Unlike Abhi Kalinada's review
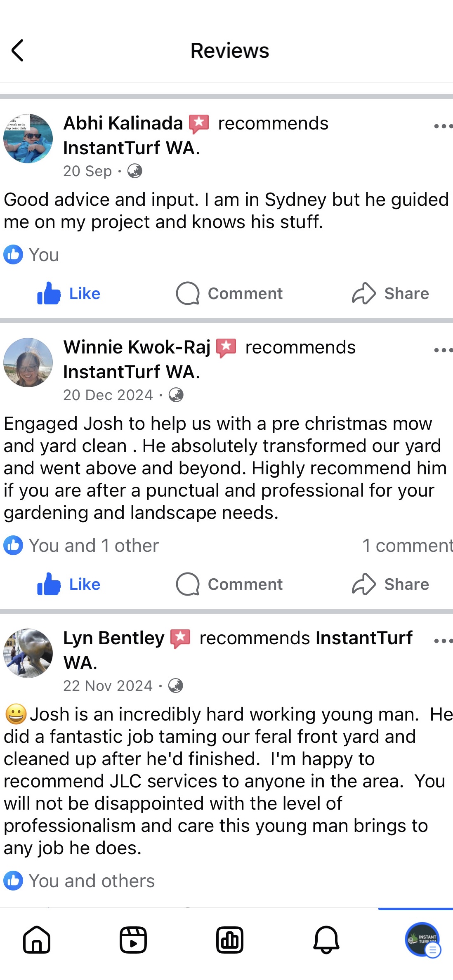The image size is (453, 980). (69, 294)
